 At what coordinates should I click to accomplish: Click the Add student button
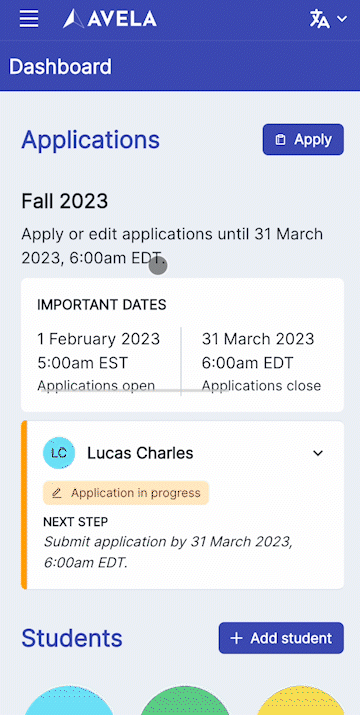281,638
